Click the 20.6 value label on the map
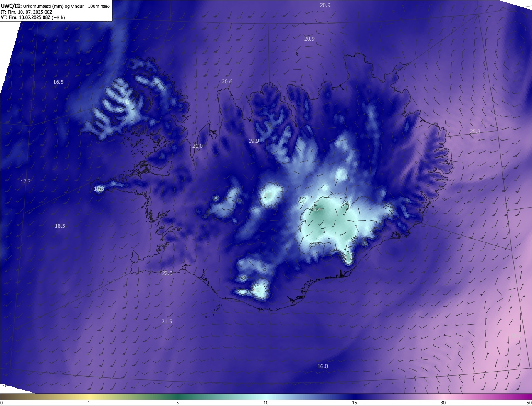532x406 pixels. point(227,82)
